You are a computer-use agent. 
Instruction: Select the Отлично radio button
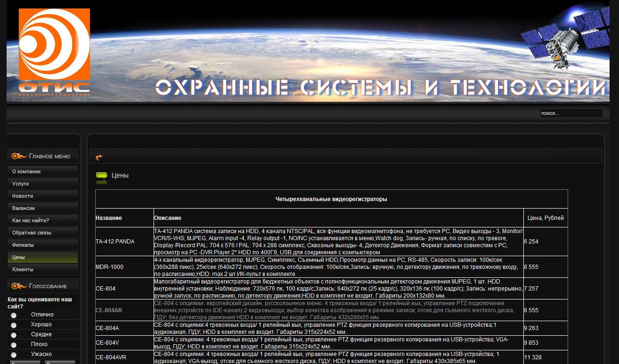[x=14, y=315]
